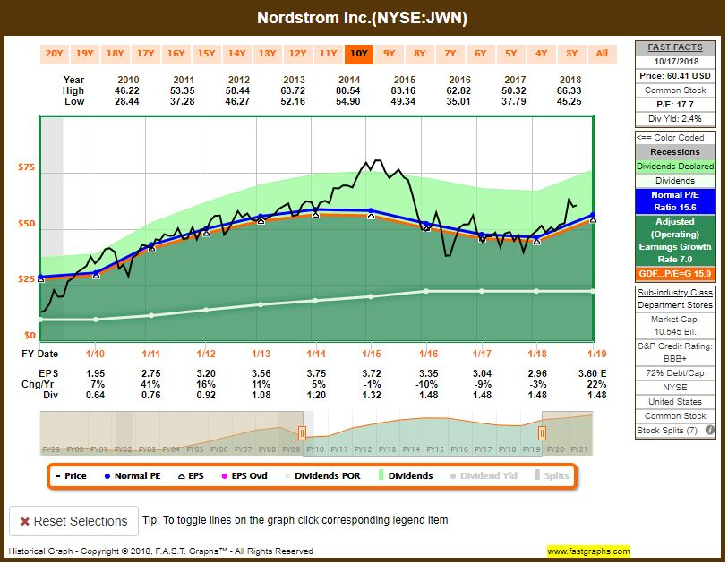This screenshot has width=728, height=564.
Task: Click the Normal P/E Ratio 15.6 box
Action: 675,201
